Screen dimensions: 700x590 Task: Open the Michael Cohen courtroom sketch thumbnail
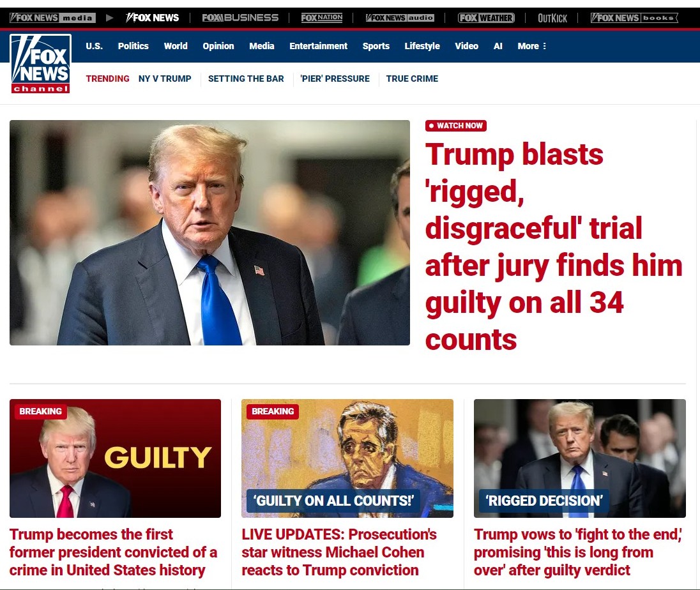coord(347,458)
